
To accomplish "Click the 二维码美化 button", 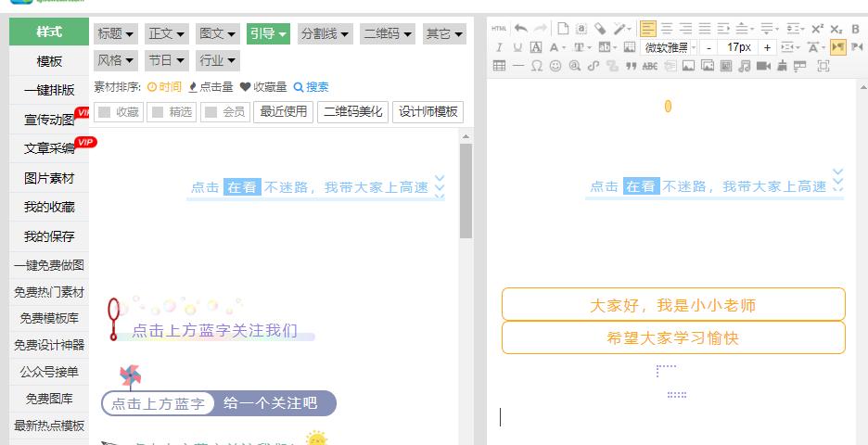I will pyautogui.click(x=352, y=112).
